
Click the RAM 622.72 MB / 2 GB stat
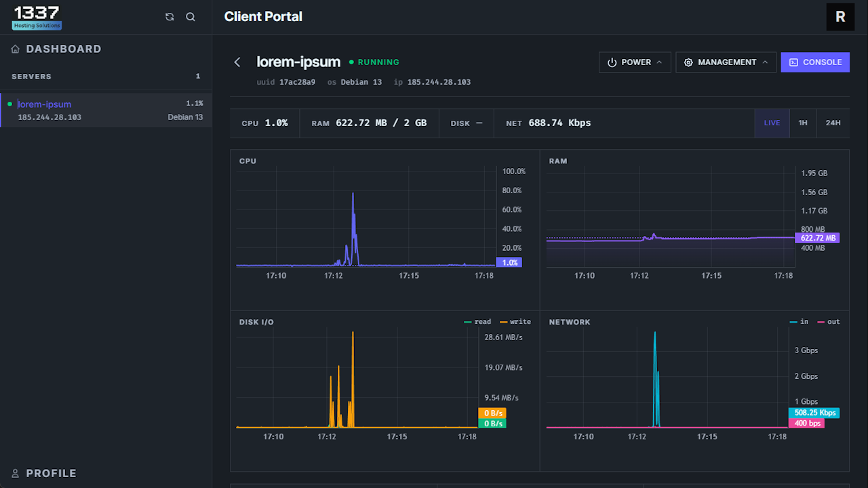coord(369,123)
